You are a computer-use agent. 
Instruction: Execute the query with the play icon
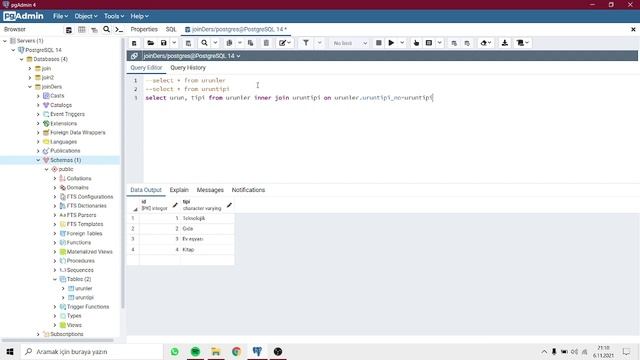[x=391, y=43]
